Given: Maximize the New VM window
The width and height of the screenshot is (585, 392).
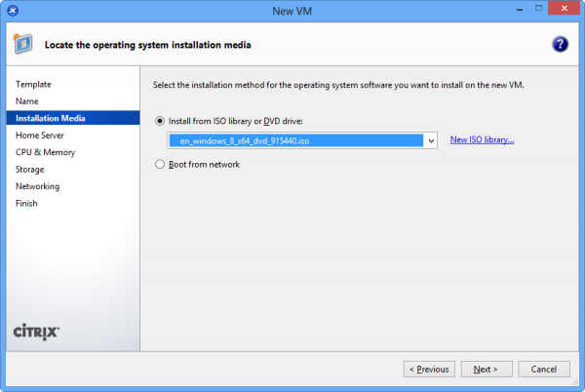Looking at the screenshot, I should click(538, 8).
